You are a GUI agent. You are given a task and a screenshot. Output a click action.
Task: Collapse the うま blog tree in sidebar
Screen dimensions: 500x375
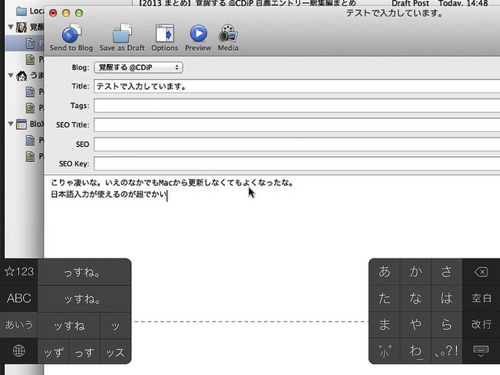(11, 75)
